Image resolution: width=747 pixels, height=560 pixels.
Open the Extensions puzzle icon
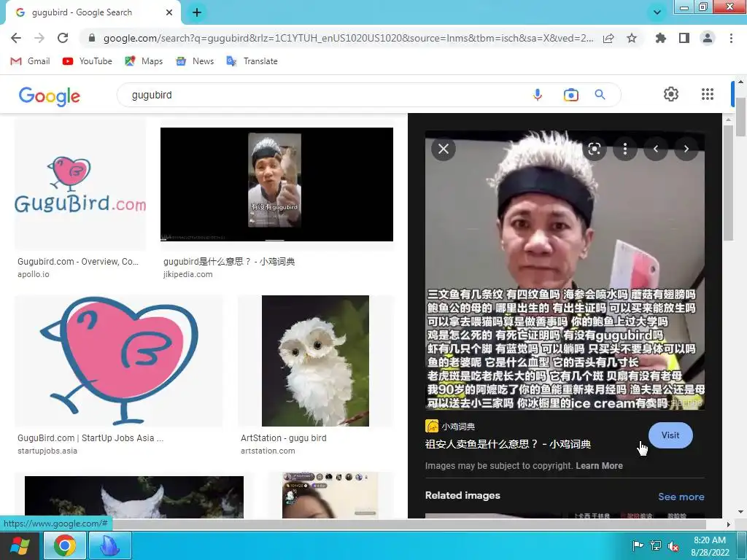tap(661, 38)
